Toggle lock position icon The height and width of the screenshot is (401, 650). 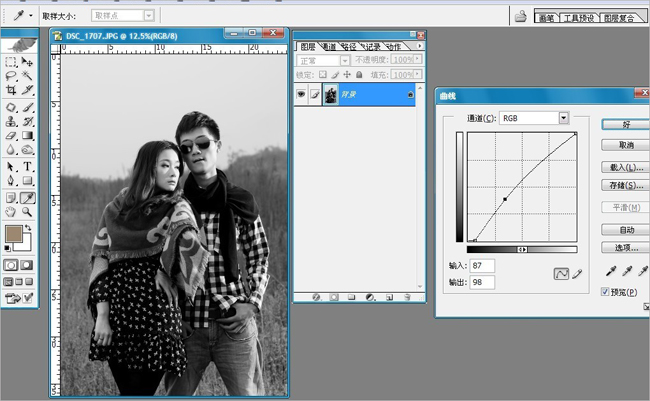point(347,75)
